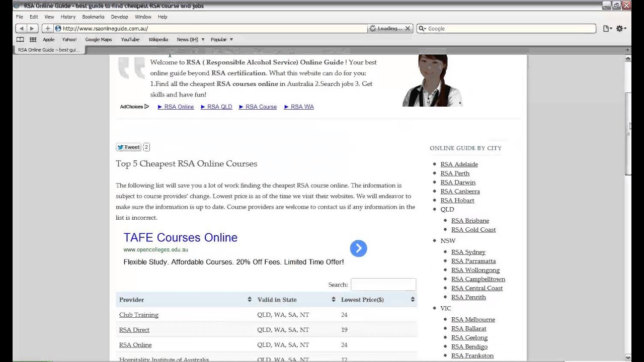Image resolution: width=644 pixels, height=362 pixels.
Task: Open the Develop menu
Action: pos(120,17)
